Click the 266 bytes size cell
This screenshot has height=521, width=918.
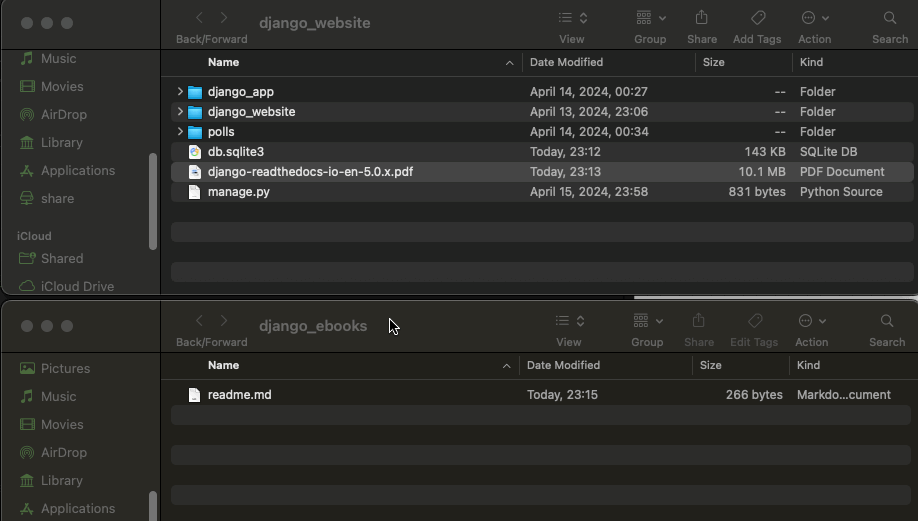click(x=754, y=395)
